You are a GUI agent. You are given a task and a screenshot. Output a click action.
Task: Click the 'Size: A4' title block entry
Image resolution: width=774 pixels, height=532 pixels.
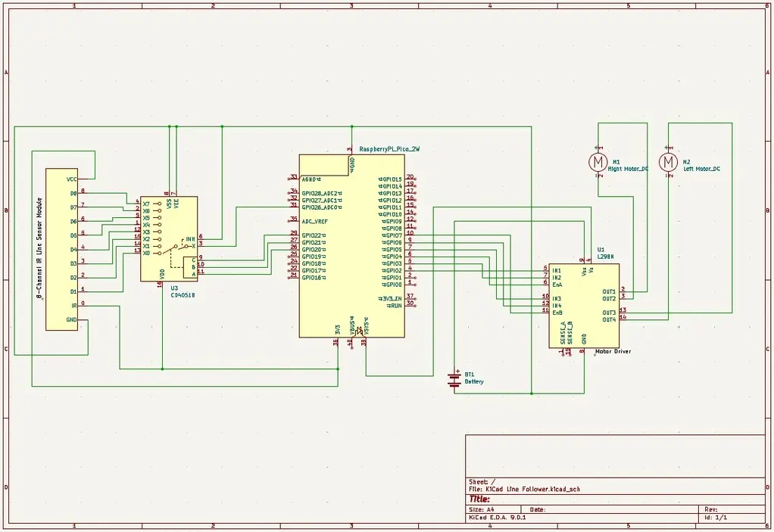click(x=481, y=509)
